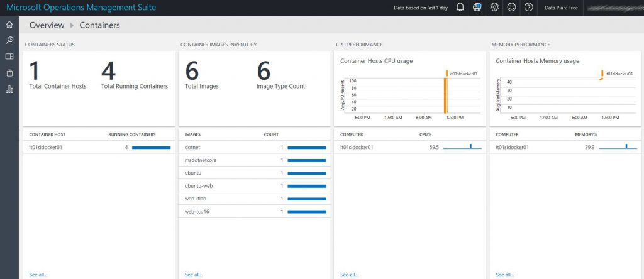The image size is (644, 279).
Task: Open the help question mark icon
Action: [x=528, y=8]
